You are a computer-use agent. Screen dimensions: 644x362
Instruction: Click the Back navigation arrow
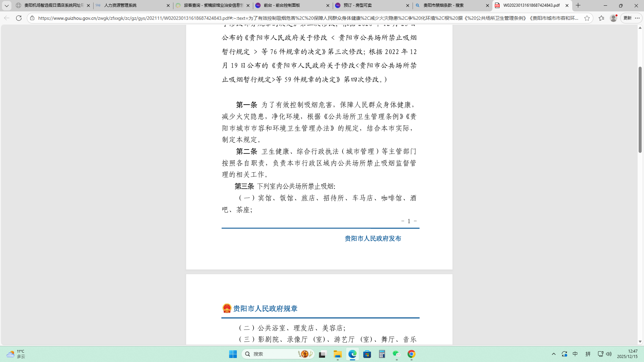tap(7, 18)
